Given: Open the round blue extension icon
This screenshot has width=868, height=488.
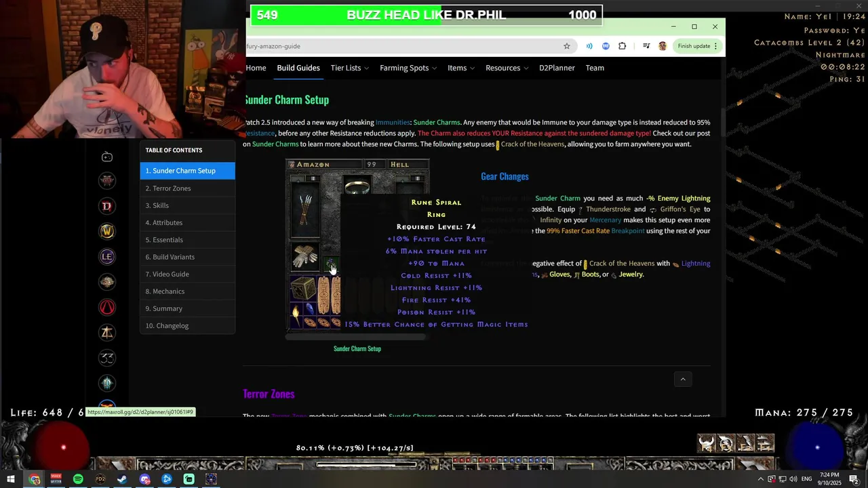Looking at the screenshot, I should [x=606, y=46].
